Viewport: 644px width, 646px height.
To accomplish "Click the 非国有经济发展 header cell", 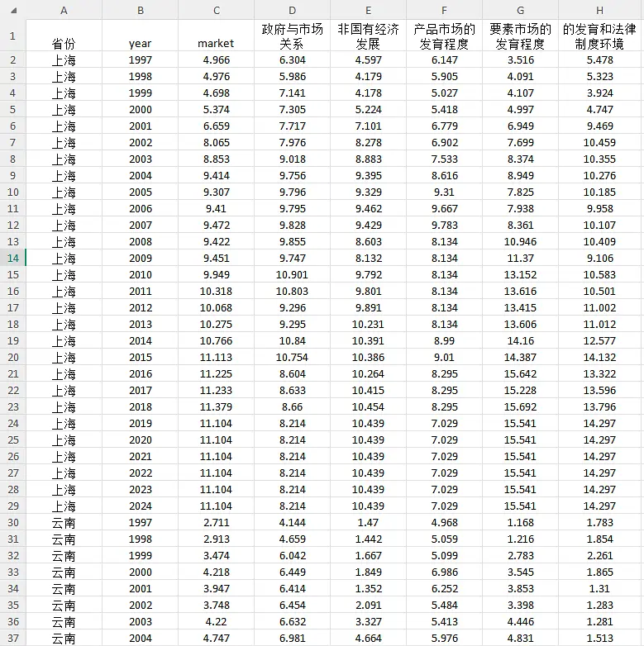I will click(368, 36).
